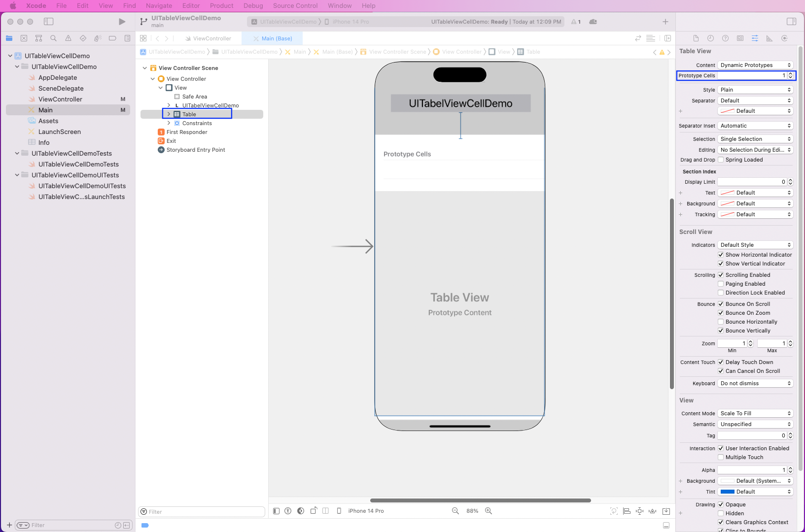Select LaunchScreen in project navigator
This screenshot has width=805, height=532.
[60, 132]
